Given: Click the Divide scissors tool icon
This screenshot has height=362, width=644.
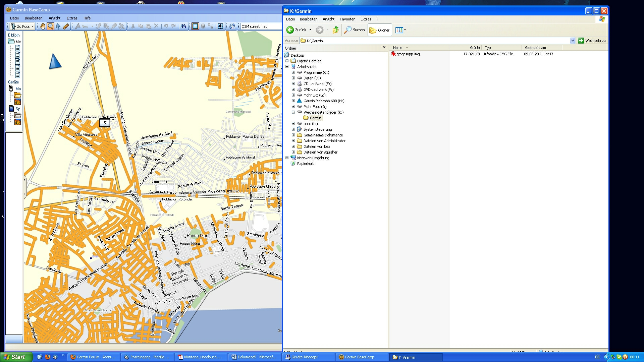Looking at the screenshot, I should point(122,26).
